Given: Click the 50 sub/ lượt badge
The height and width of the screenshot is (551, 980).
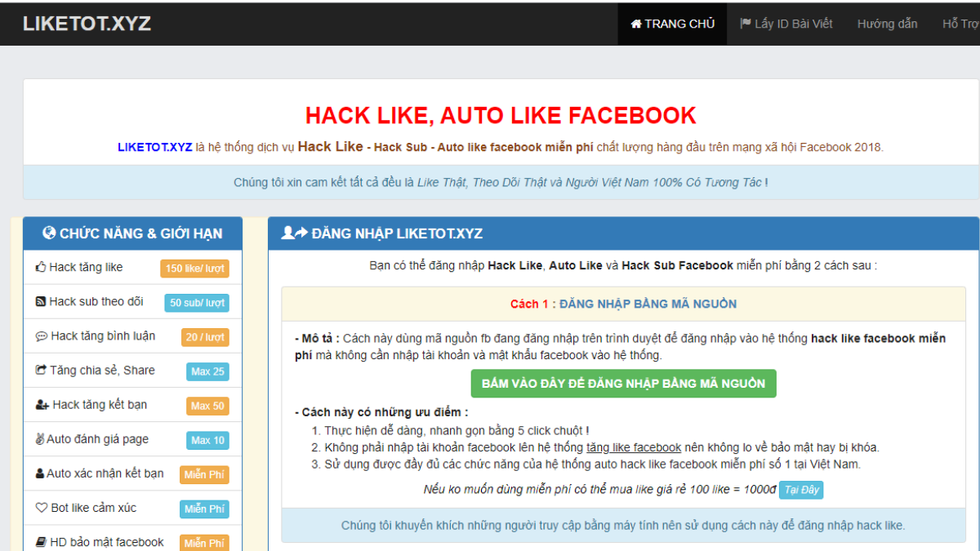Looking at the screenshot, I should (197, 303).
